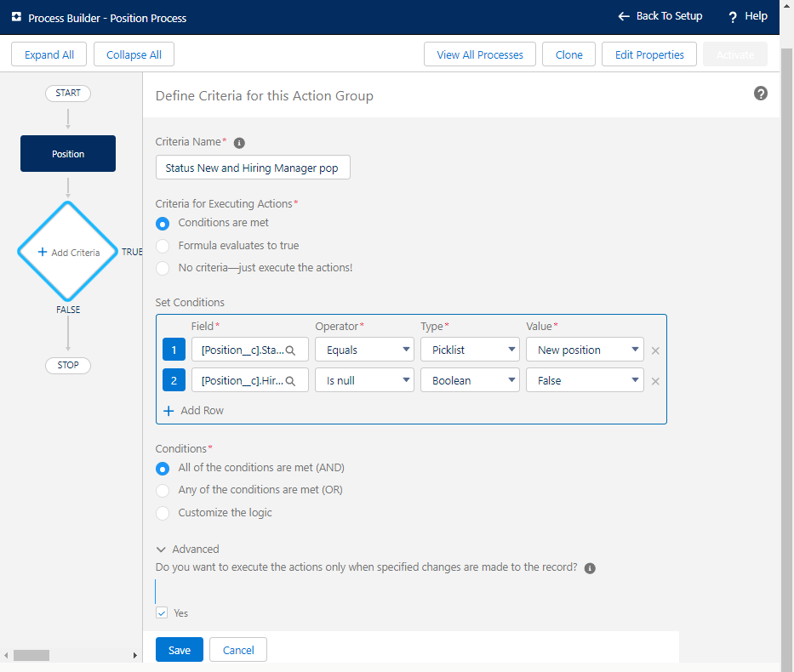Open the False value dropdown in row 2
Image resolution: width=794 pixels, height=672 pixels.
tap(585, 380)
